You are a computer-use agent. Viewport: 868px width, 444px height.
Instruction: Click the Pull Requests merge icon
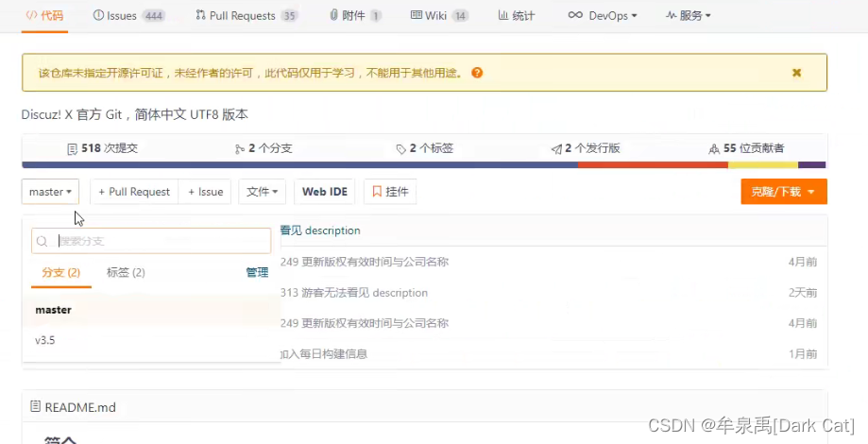point(201,15)
